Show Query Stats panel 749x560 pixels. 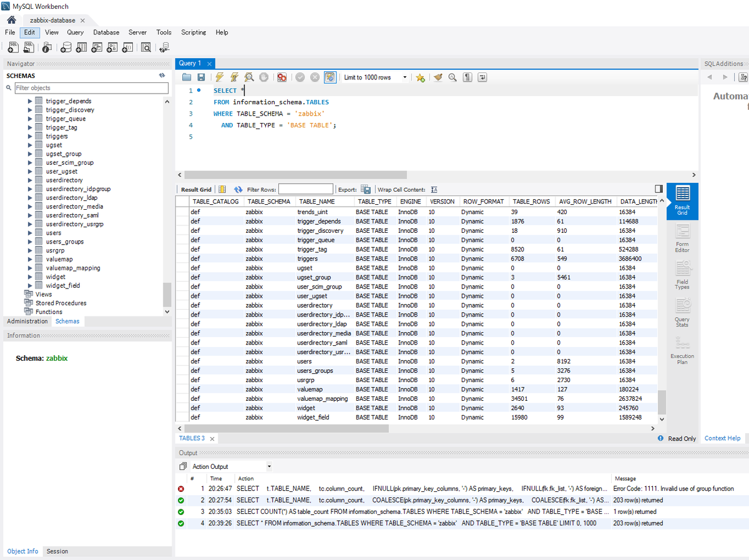[x=682, y=312]
